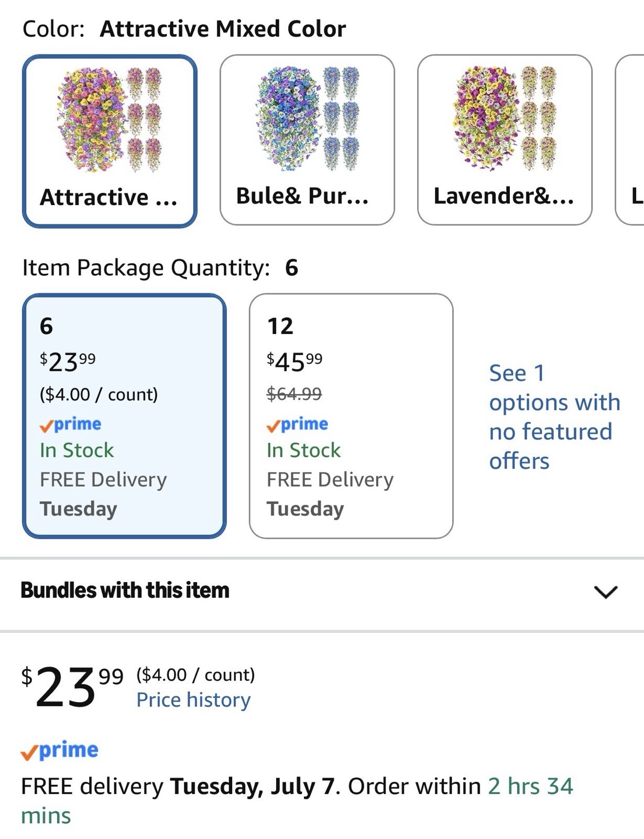Image resolution: width=644 pixels, height=839 pixels.
Task: Open the Price history link
Action: [x=193, y=700]
